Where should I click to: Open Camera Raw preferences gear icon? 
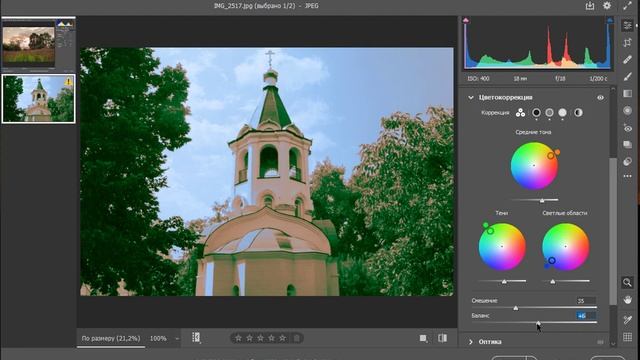click(x=607, y=6)
